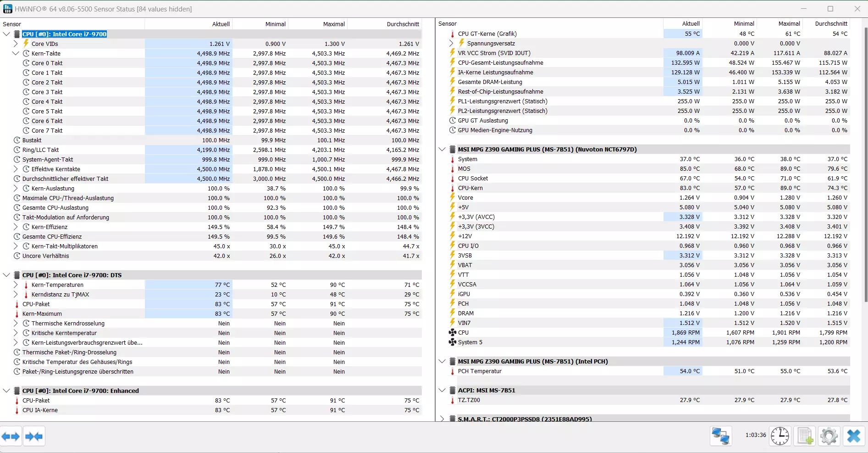The width and height of the screenshot is (868, 453).
Task: Click the left pane Aktuell column header
Action: tap(189, 24)
